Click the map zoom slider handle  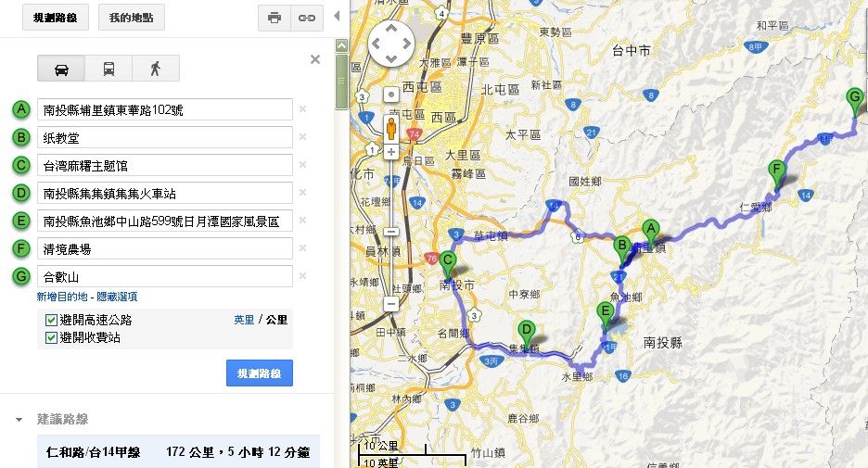click(391, 232)
